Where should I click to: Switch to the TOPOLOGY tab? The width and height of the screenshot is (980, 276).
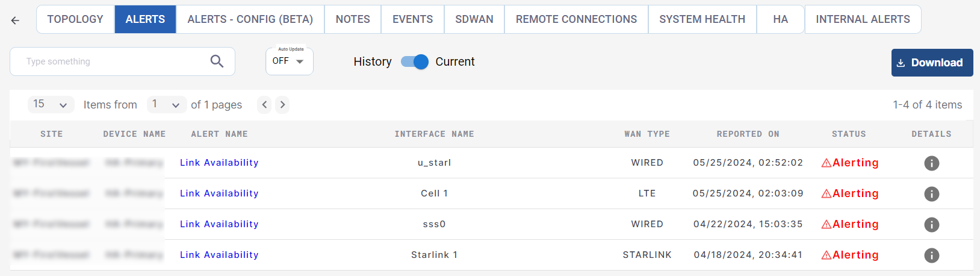coord(75,19)
